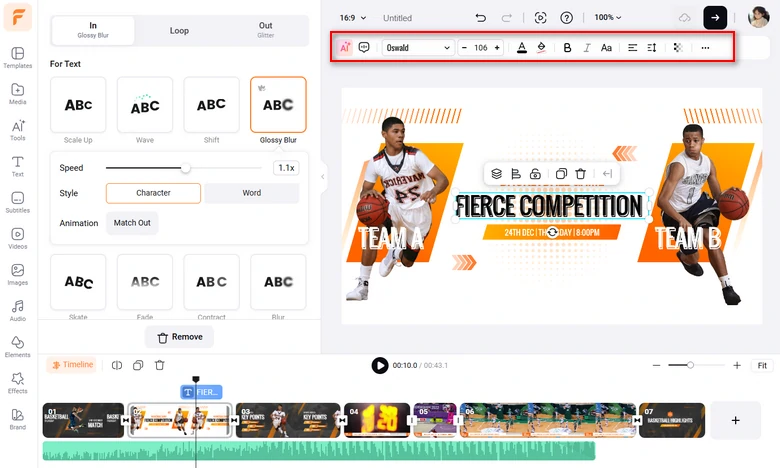Switch to the Out animation tab
The height and width of the screenshot is (468, 780).
(265, 30)
